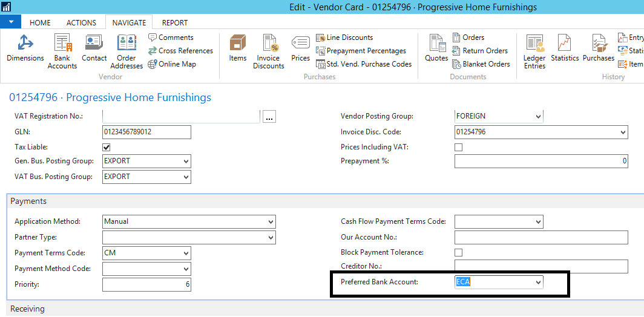Open purchase Quotes
The image size is (644, 317).
tap(436, 49)
